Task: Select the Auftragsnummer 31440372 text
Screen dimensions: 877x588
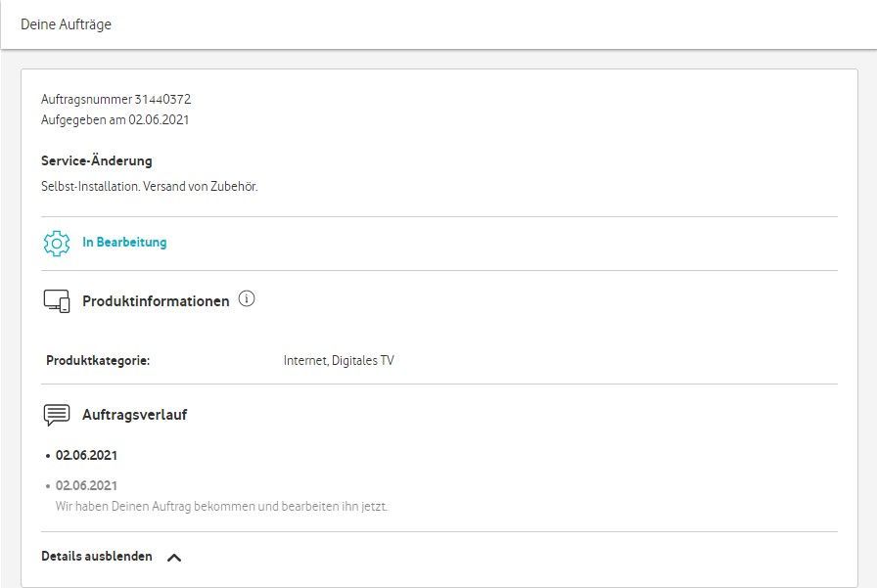Action: click(x=115, y=99)
